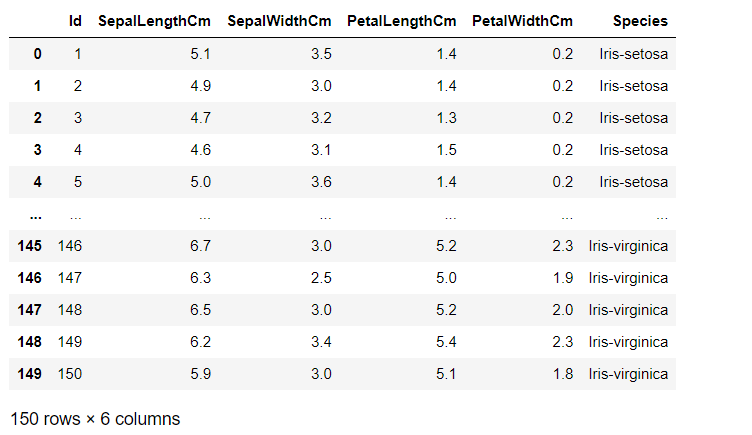Select the PetalWidthCm column header
752x435 pixels.
522,21
